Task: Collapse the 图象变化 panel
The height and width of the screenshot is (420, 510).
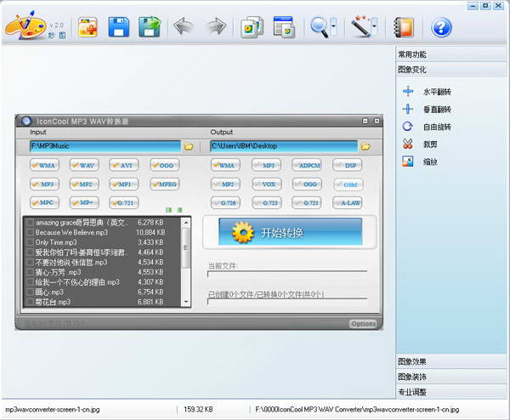Action: click(x=450, y=70)
